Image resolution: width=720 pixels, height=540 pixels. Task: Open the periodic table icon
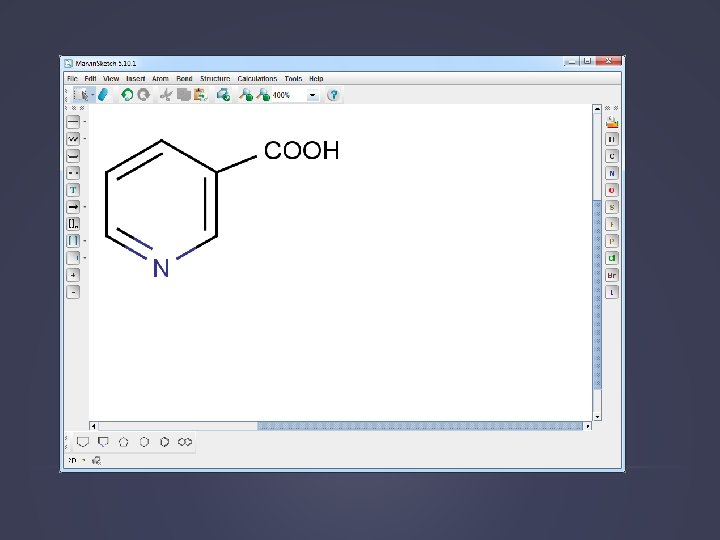[612, 122]
